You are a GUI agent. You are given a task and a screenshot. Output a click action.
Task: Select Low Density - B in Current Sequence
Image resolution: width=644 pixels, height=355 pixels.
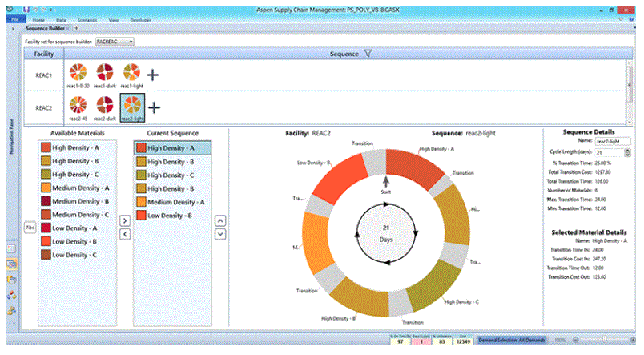(x=172, y=216)
